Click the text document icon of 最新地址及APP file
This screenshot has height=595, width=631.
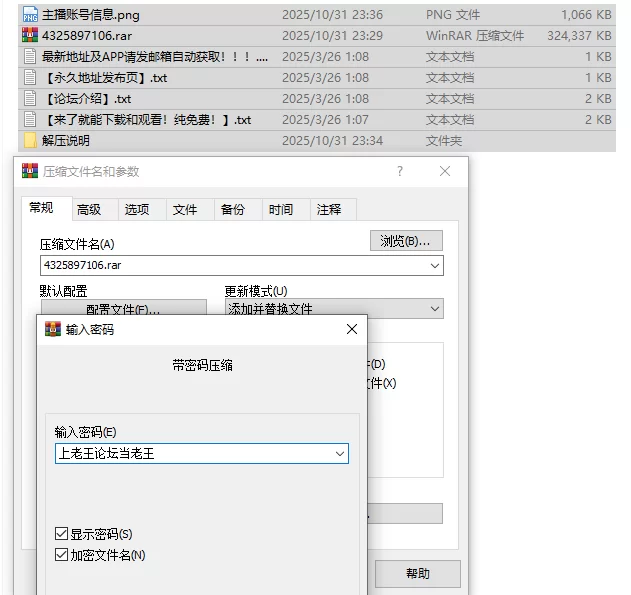[x=30, y=56]
